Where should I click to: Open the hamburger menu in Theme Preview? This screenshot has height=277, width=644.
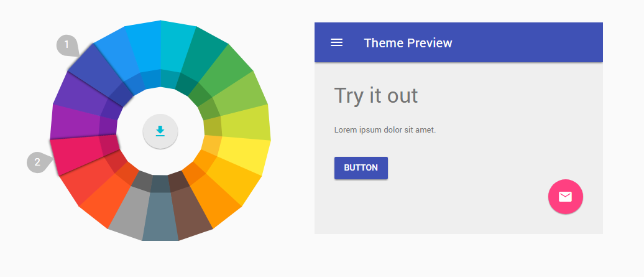click(x=336, y=42)
